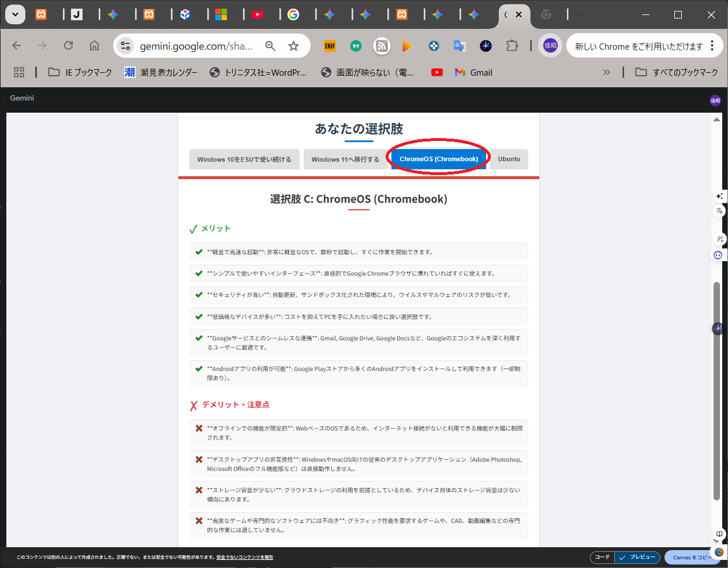This screenshot has width=728, height=568.
Task: Click the 選択肢 C: ChromeOS (Chromebook) heading
Action: pos(359,199)
